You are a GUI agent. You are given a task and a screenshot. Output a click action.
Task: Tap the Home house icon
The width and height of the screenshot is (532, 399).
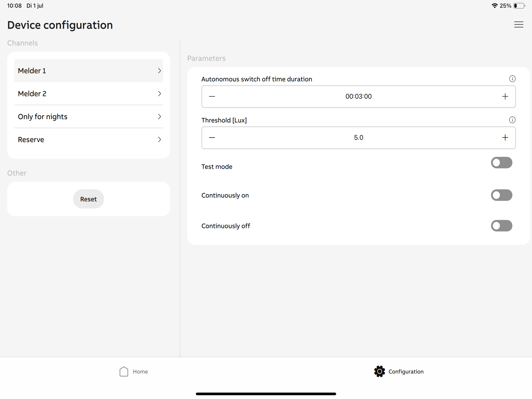click(124, 372)
